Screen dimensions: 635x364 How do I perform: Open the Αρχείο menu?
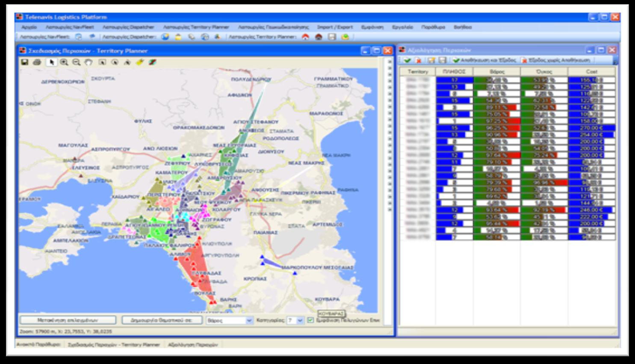29,27
